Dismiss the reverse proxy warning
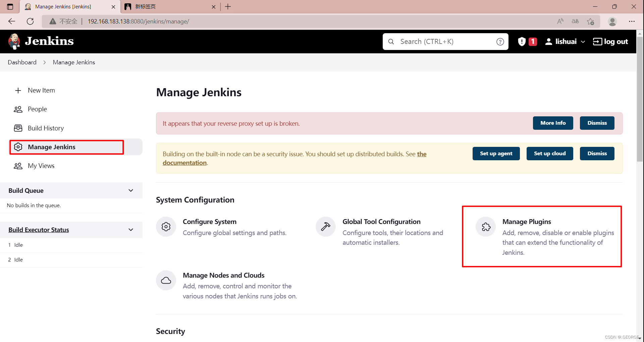The image size is (644, 342). coord(597,123)
